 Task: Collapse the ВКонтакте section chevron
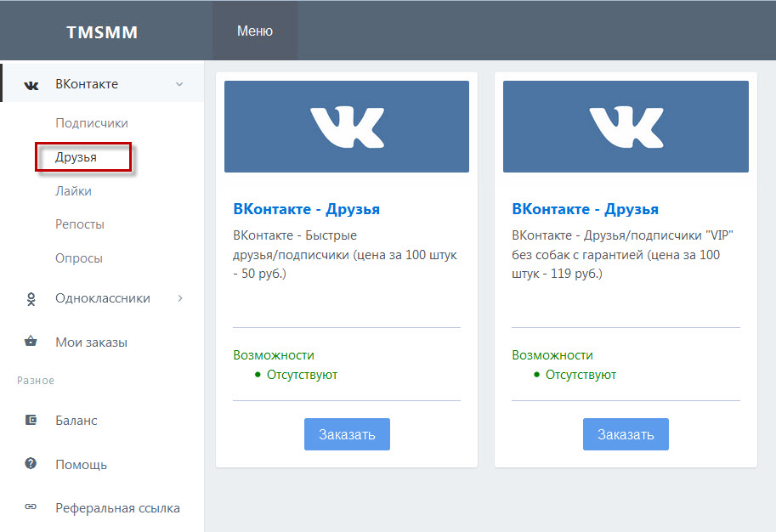pyautogui.click(x=178, y=84)
